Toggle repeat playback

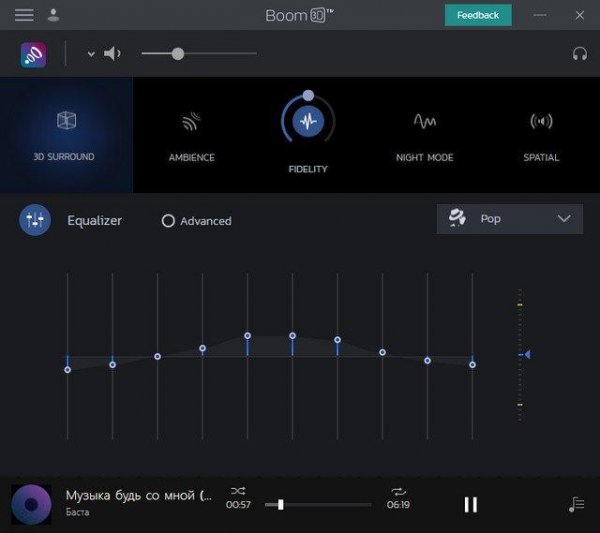tap(398, 492)
